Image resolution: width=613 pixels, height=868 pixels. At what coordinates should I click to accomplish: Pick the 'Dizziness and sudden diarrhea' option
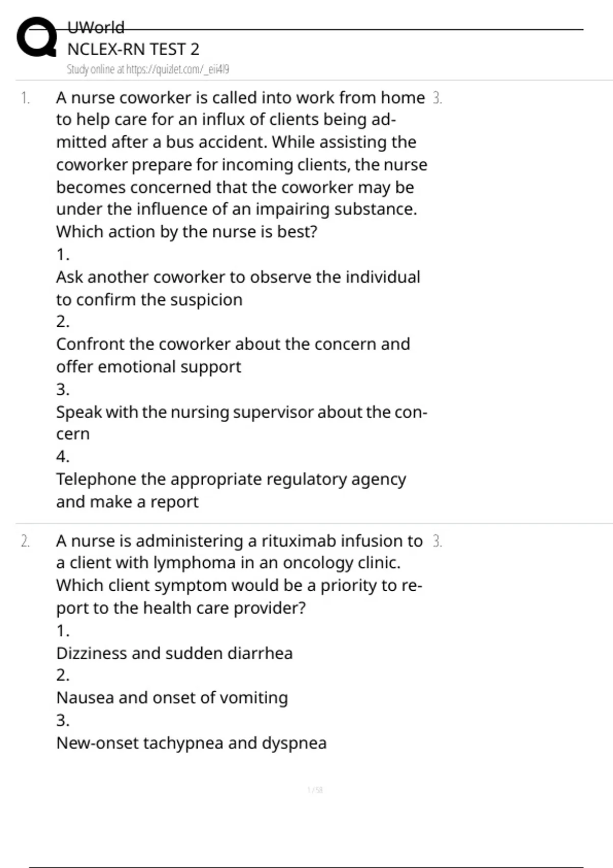174,654
